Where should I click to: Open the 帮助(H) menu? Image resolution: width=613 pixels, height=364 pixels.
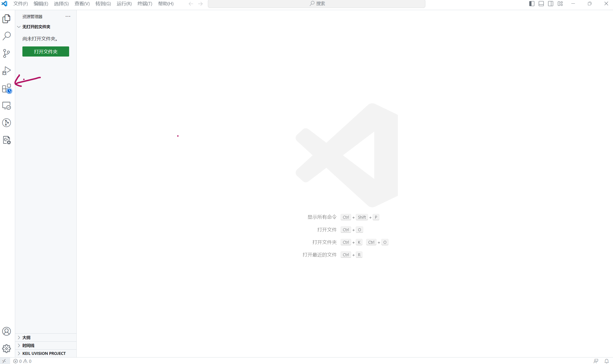tap(166, 4)
